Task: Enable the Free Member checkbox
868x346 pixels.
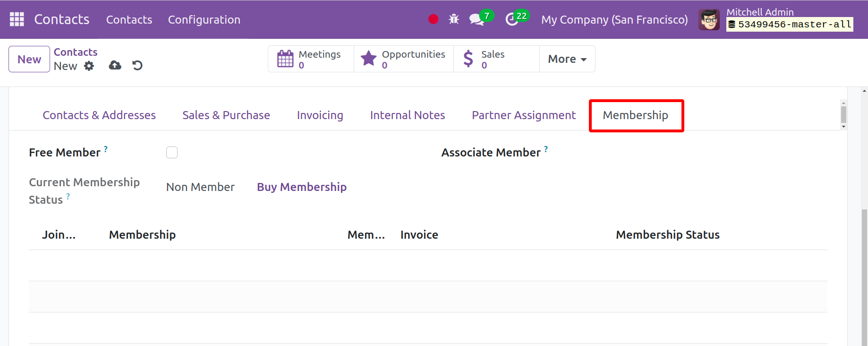Action: click(172, 153)
